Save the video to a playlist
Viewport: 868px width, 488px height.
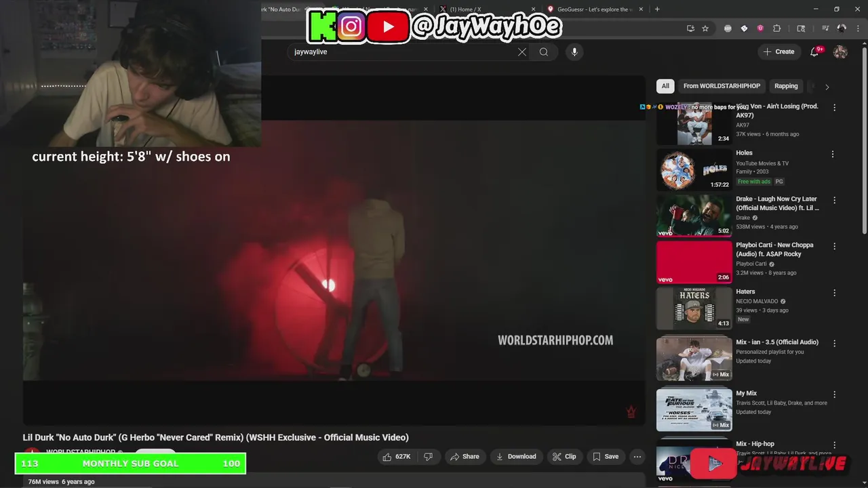(x=606, y=457)
